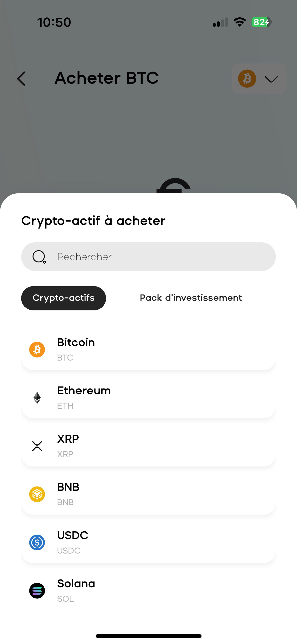297x644 pixels.
Task: Open the BTC currency selector dropdown
Action: 271,79
